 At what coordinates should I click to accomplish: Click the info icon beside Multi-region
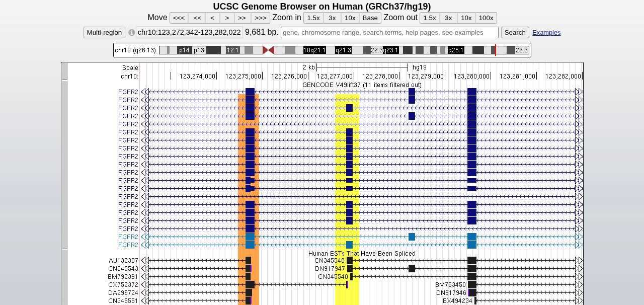[x=132, y=33]
